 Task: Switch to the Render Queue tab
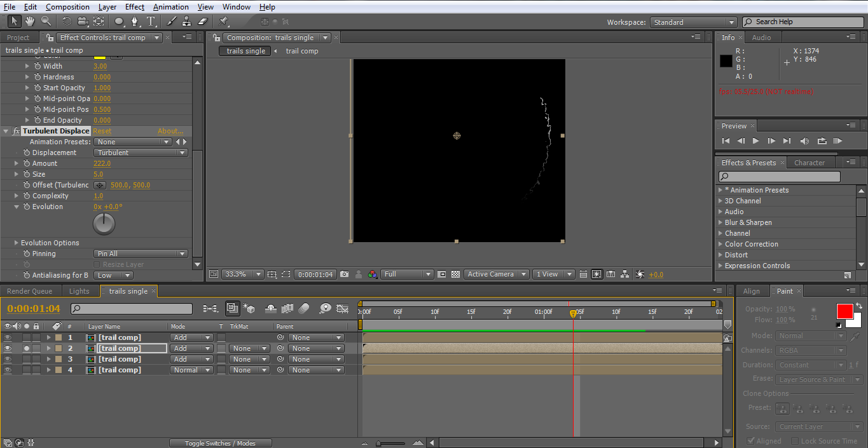pyautogui.click(x=29, y=291)
